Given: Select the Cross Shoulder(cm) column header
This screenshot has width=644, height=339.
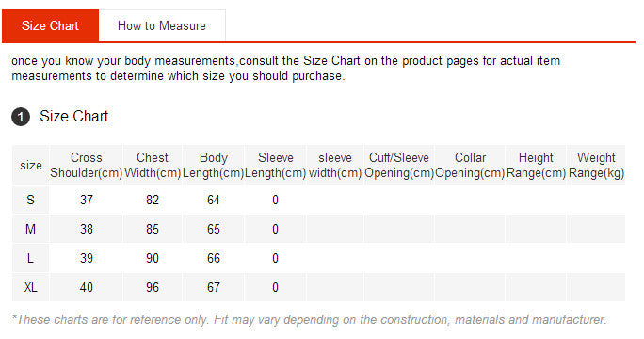Looking at the screenshot, I should 87,165.
